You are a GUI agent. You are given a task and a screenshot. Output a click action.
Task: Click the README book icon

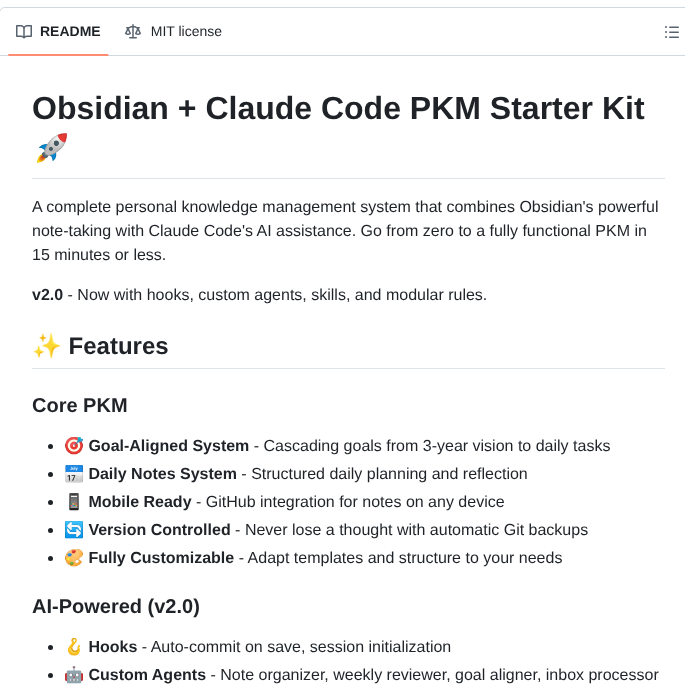[24, 31]
